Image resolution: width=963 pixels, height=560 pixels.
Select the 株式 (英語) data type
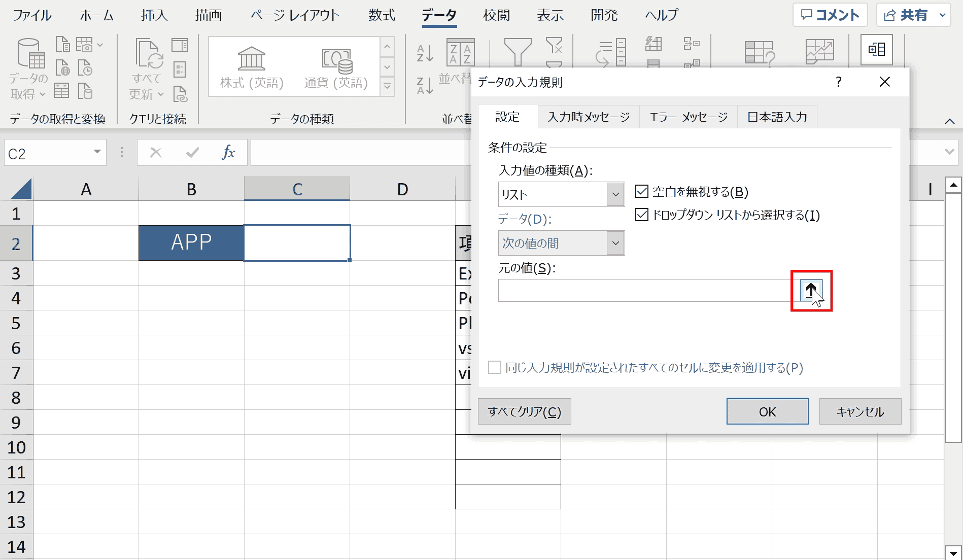click(252, 67)
